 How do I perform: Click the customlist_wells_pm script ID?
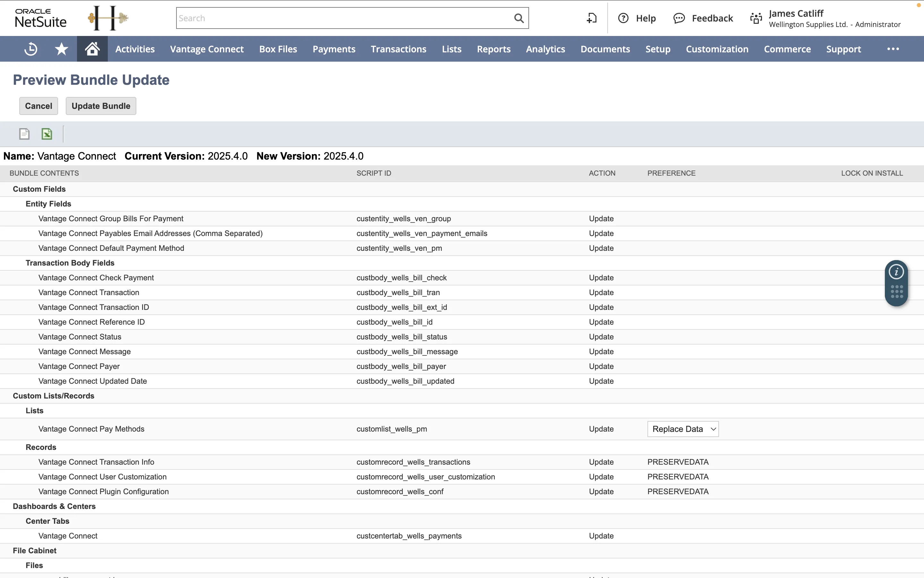[x=392, y=429]
